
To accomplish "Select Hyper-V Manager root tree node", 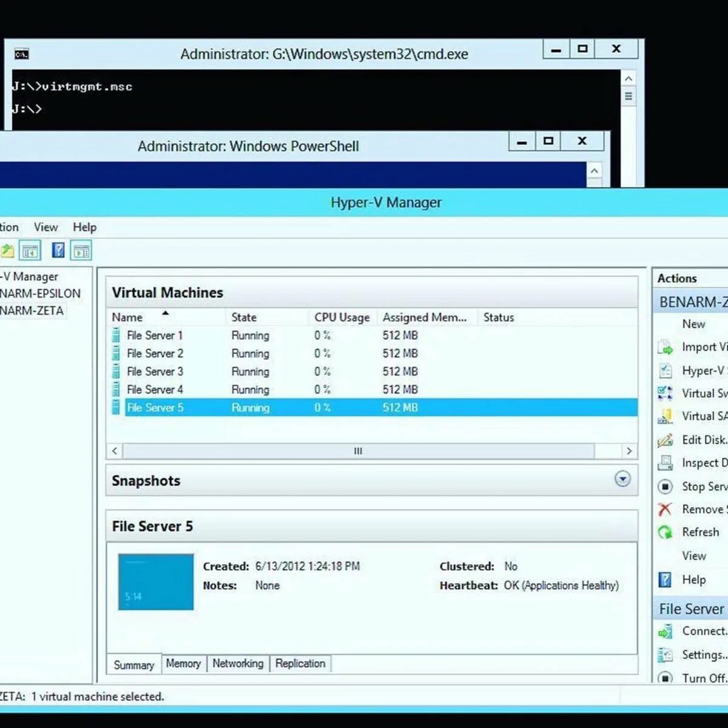I will [x=29, y=277].
